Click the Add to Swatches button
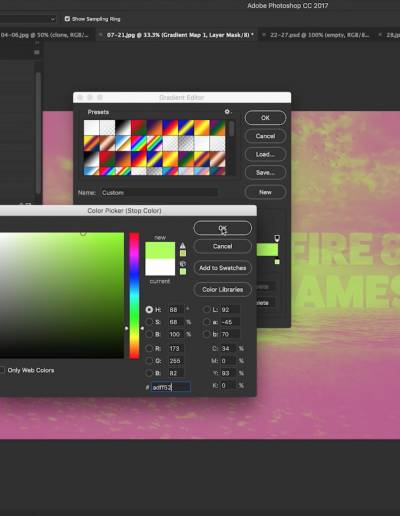Image resolution: width=400 pixels, height=516 pixels. click(223, 268)
